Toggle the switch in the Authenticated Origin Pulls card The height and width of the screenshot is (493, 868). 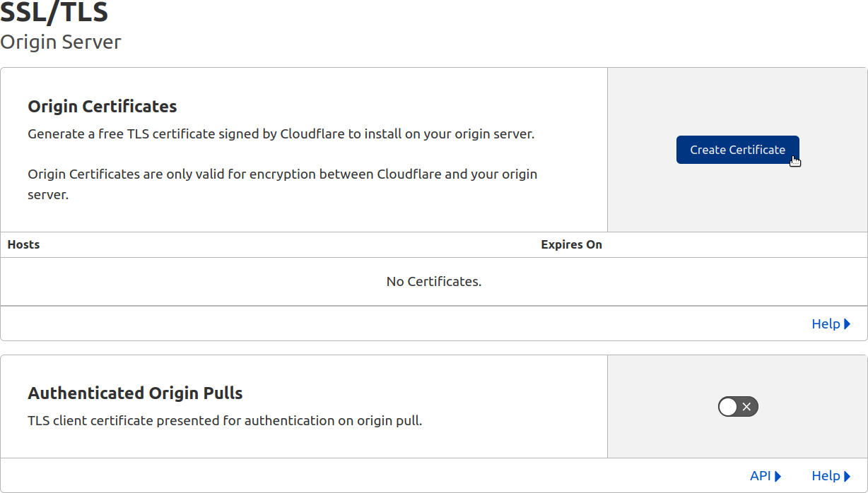(x=738, y=406)
